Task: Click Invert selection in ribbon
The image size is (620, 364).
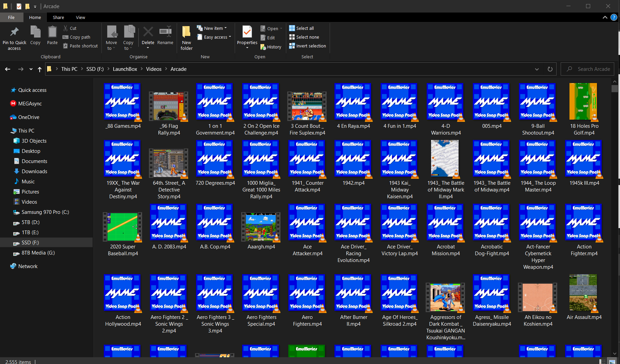Action: click(x=307, y=46)
